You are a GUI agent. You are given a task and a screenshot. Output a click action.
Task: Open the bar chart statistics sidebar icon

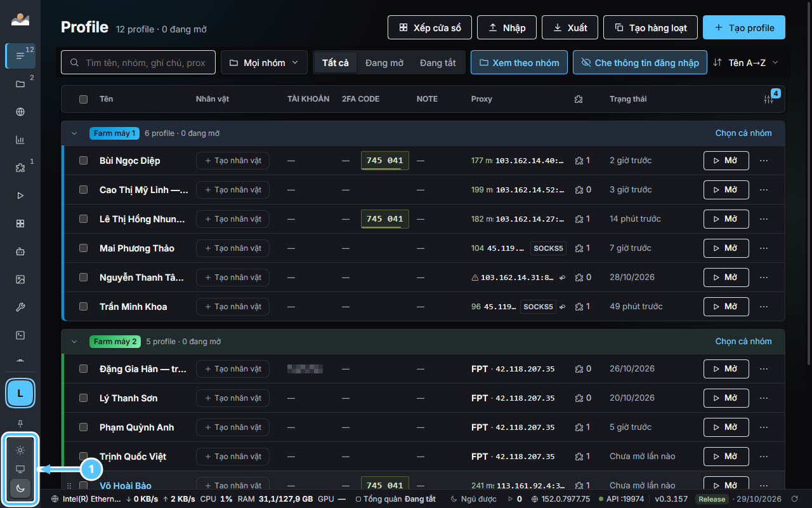(x=20, y=140)
